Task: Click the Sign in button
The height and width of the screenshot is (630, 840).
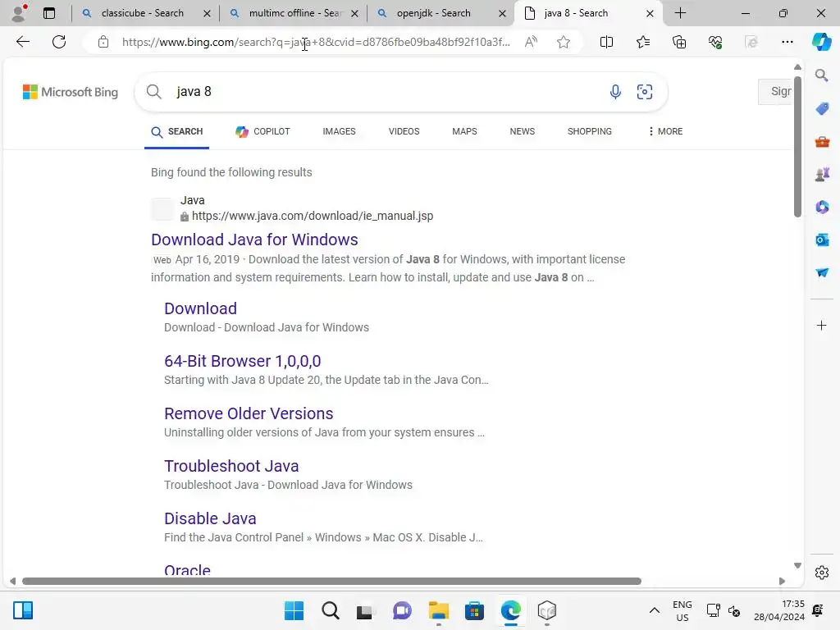Action: pos(775,92)
